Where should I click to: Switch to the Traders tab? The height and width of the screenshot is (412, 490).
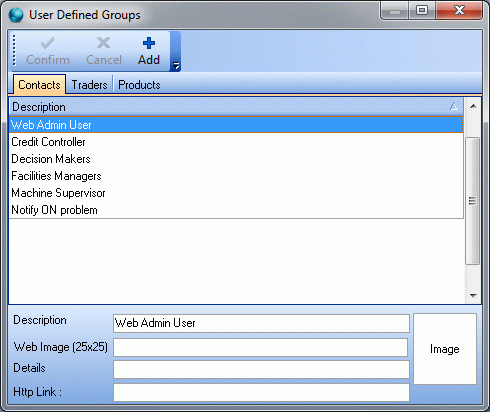click(x=89, y=85)
